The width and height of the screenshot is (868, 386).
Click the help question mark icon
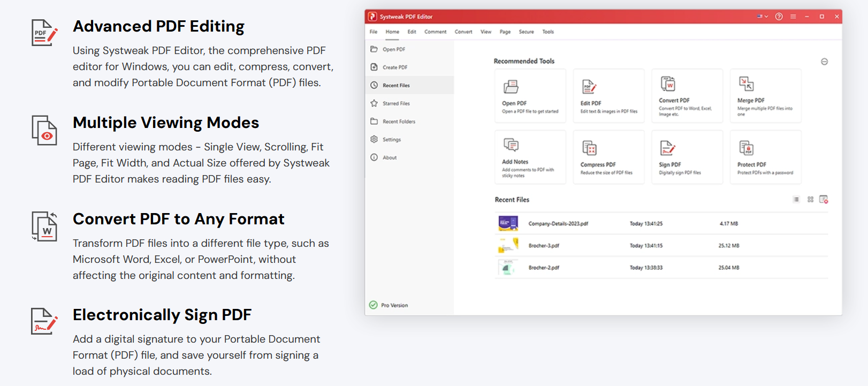tap(779, 17)
